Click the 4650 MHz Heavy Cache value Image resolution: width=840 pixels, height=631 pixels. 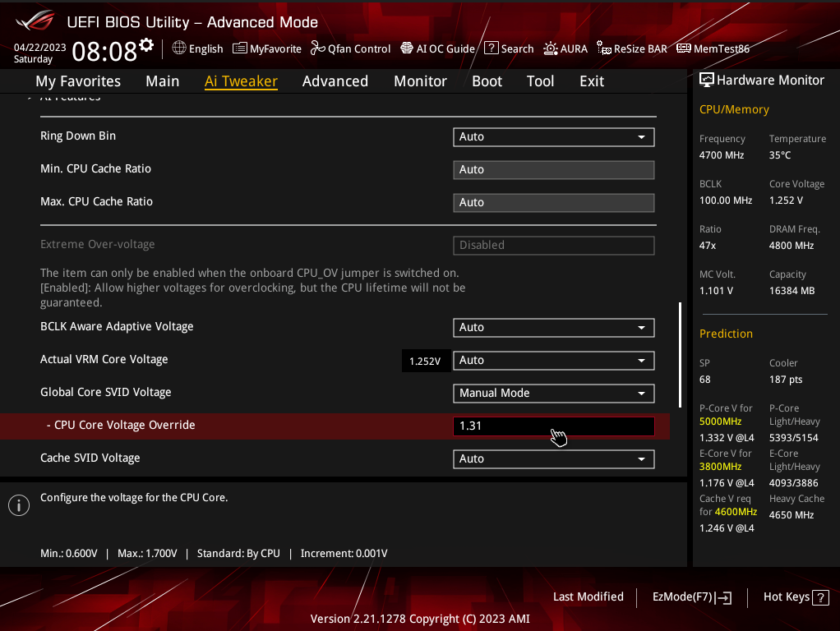pos(792,515)
